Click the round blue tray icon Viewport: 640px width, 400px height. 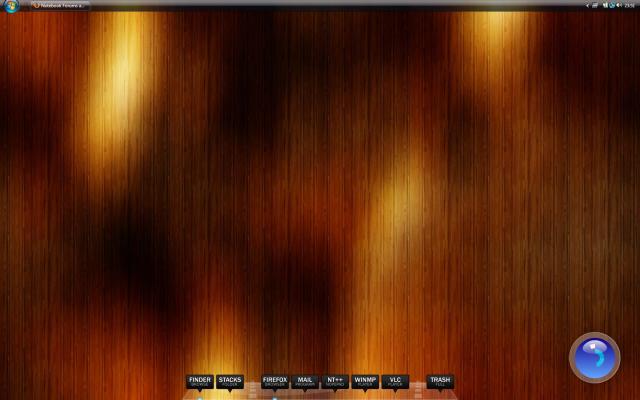point(611,5)
